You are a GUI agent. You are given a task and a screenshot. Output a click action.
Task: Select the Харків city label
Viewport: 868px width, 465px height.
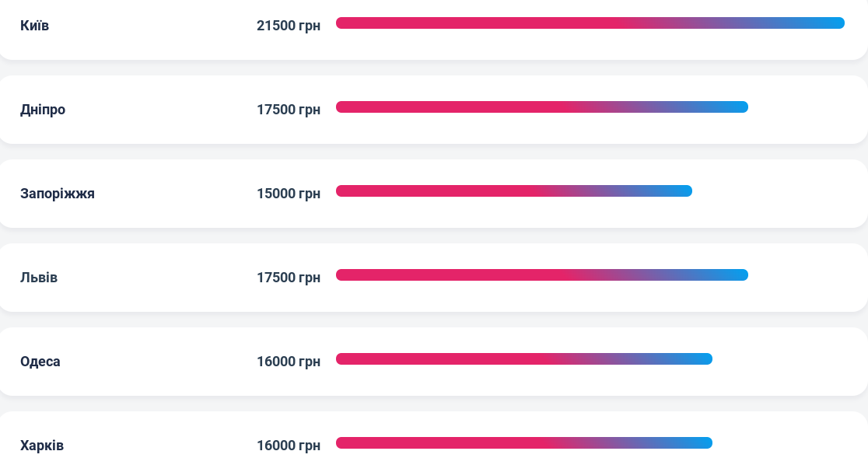tap(42, 446)
